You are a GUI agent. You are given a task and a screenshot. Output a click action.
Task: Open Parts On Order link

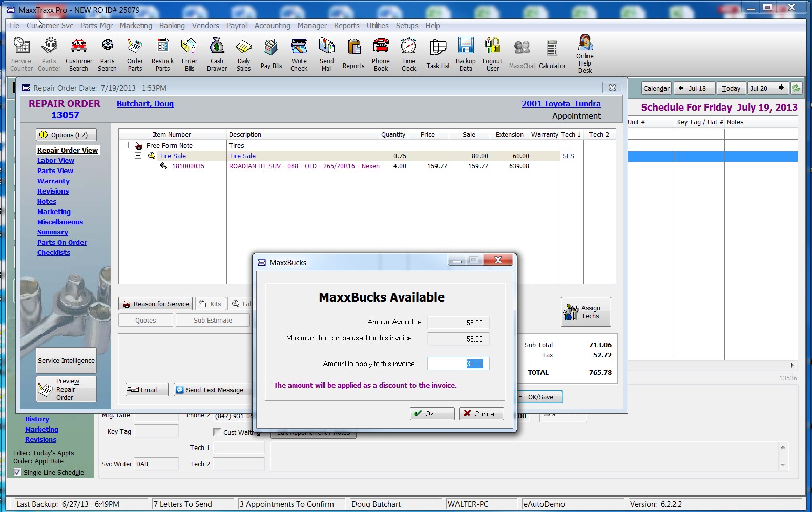pyautogui.click(x=62, y=242)
